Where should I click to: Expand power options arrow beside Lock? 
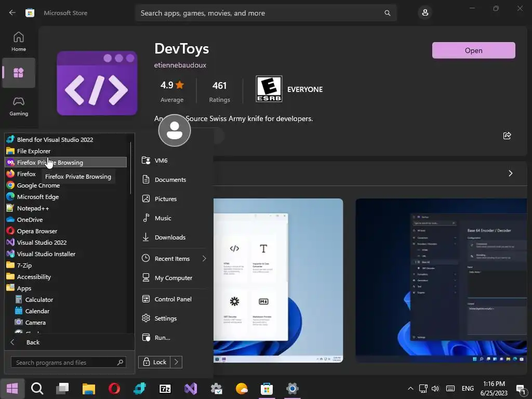tap(176, 362)
